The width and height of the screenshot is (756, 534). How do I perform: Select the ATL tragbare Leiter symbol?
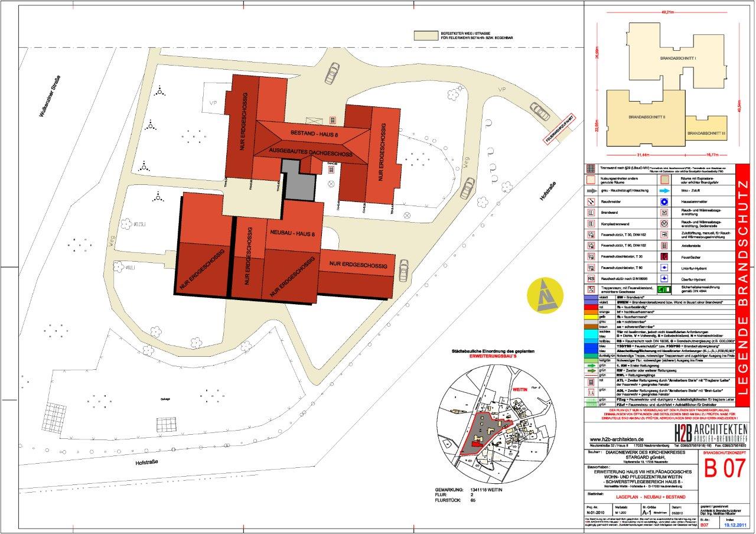click(x=591, y=382)
